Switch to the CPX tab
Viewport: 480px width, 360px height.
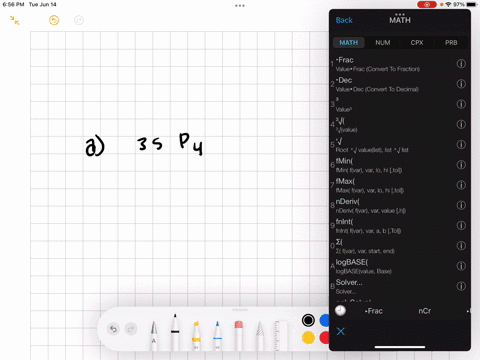click(x=417, y=43)
